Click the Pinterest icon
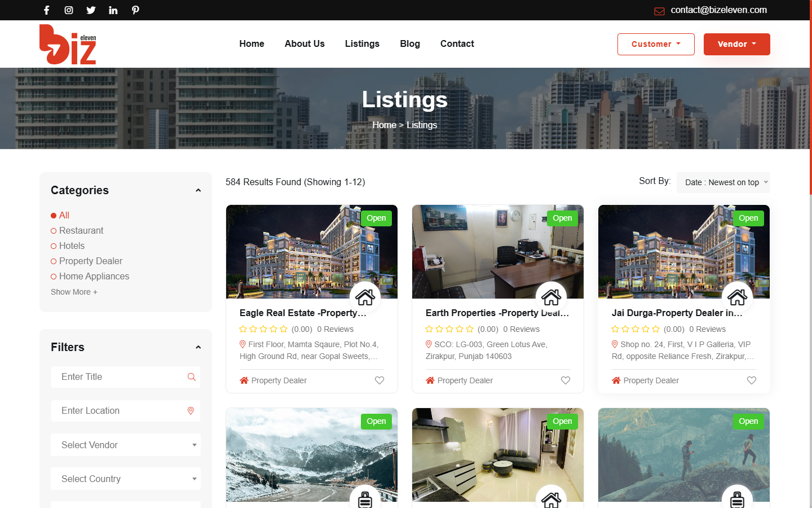 pos(135,10)
